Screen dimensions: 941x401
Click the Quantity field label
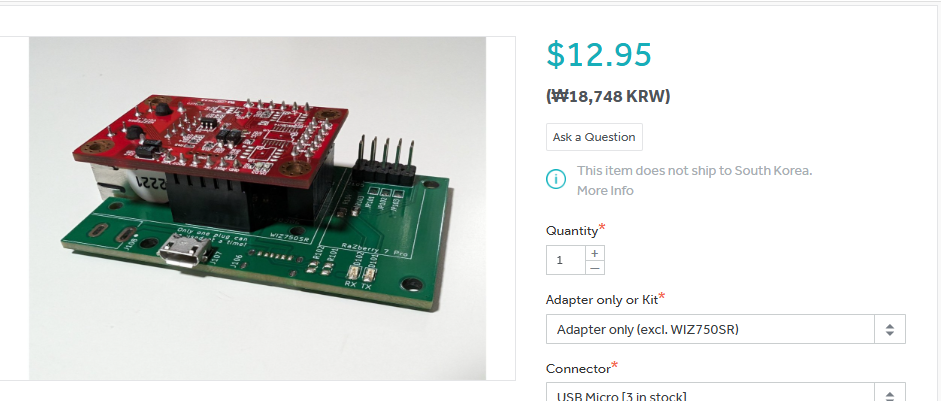[572, 231]
